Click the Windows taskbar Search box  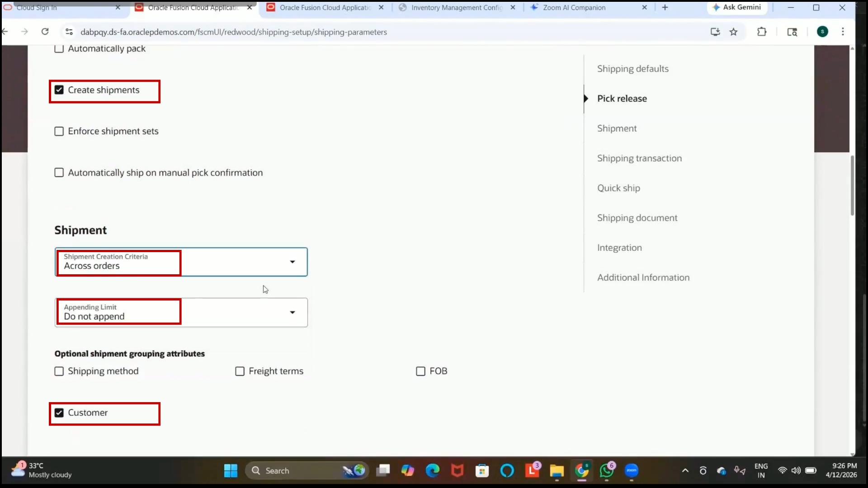coord(307,471)
